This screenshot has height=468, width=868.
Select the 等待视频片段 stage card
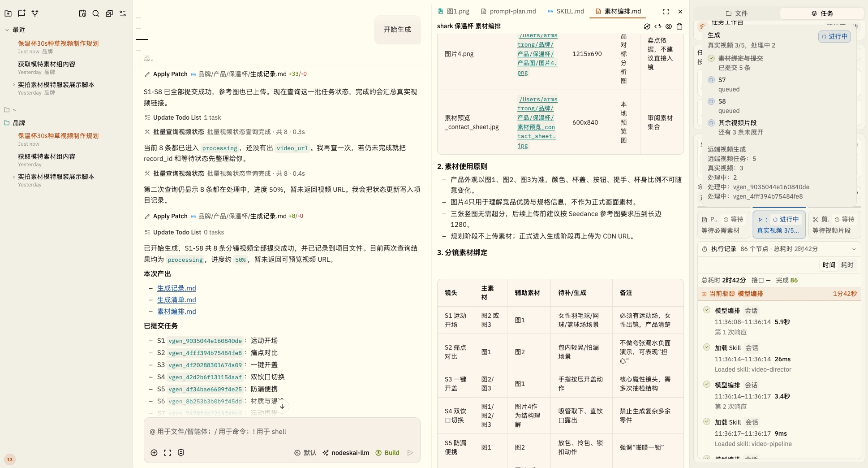(834, 225)
